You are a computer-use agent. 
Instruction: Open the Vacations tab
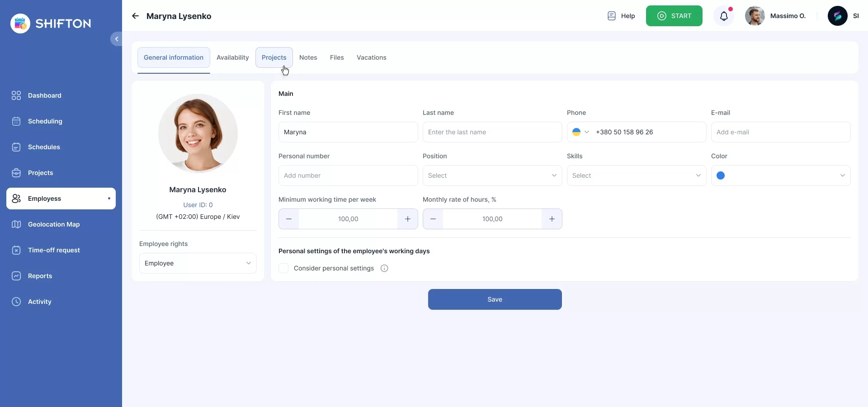[x=371, y=57]
